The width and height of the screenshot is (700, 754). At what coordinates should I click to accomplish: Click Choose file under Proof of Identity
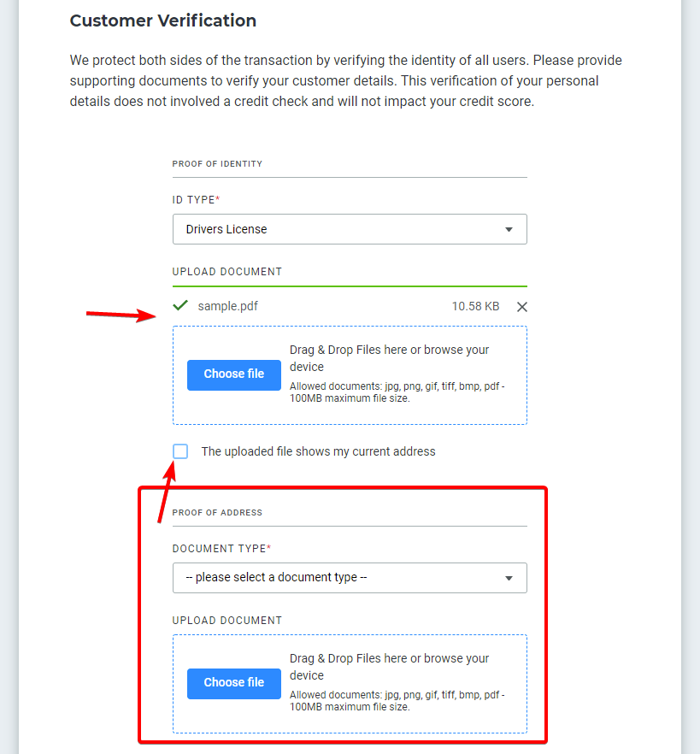(234, 375)
